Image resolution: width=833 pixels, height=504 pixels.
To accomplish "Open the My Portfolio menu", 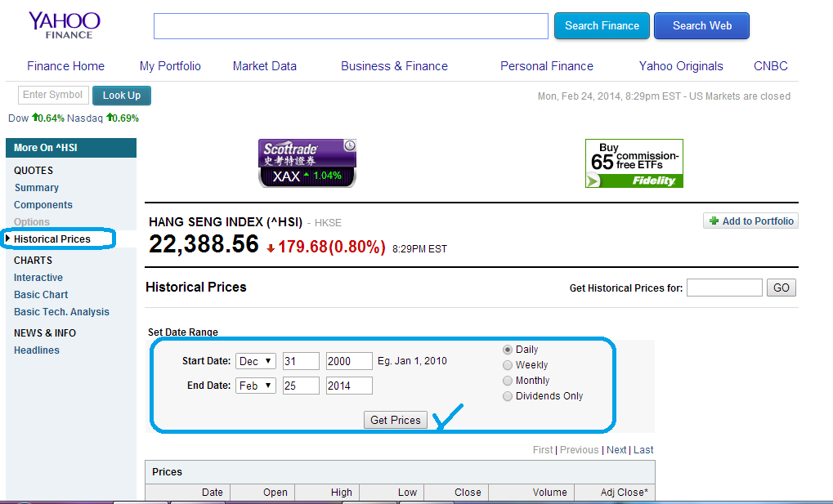I will coord(170,66).
